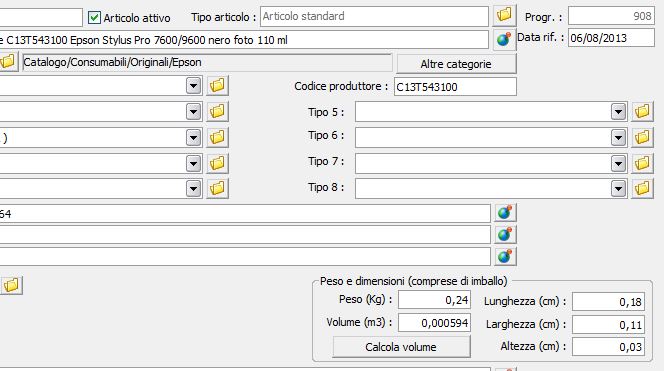The width and height of the screenshot is (664, 371).
Task: Click the Progr. field showing 908
Action: (611, 16)
